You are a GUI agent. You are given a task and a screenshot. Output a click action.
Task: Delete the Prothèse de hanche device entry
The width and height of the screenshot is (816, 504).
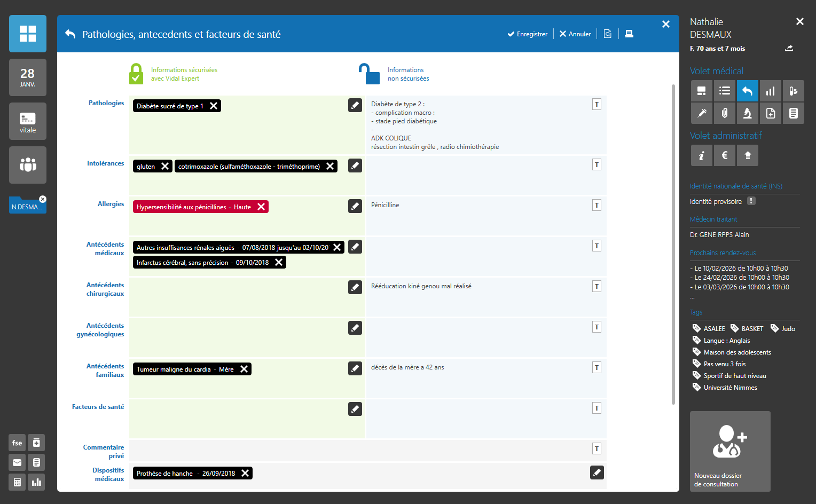[245, 473]
